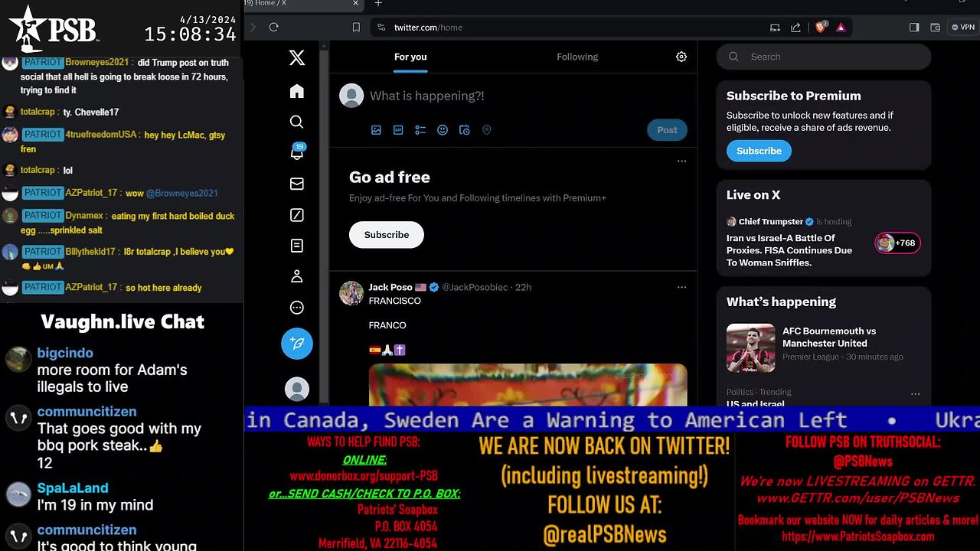
Task: Open Profile person icon in sidebar
Action: (297, 276)
